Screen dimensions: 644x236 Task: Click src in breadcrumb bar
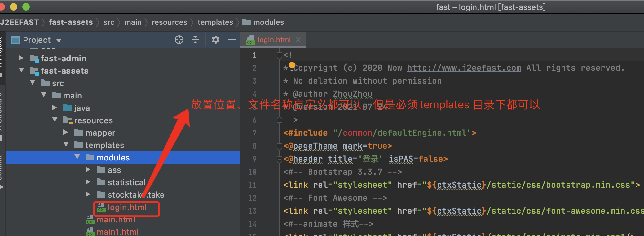109,22
